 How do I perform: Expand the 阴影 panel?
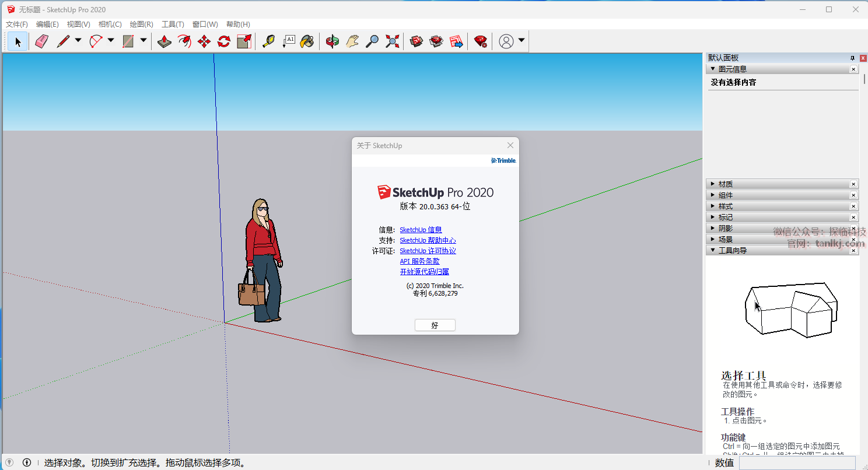pos(726,229)
